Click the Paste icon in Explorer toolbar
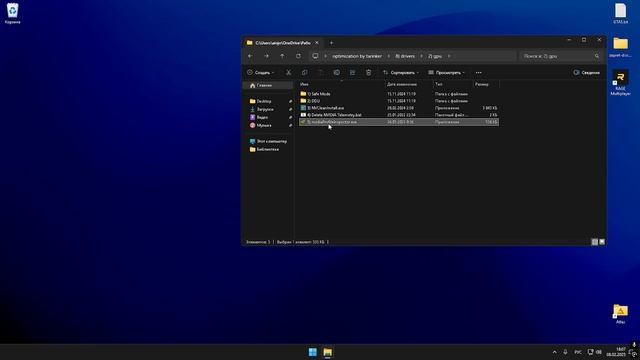 [x=320, y=72]
